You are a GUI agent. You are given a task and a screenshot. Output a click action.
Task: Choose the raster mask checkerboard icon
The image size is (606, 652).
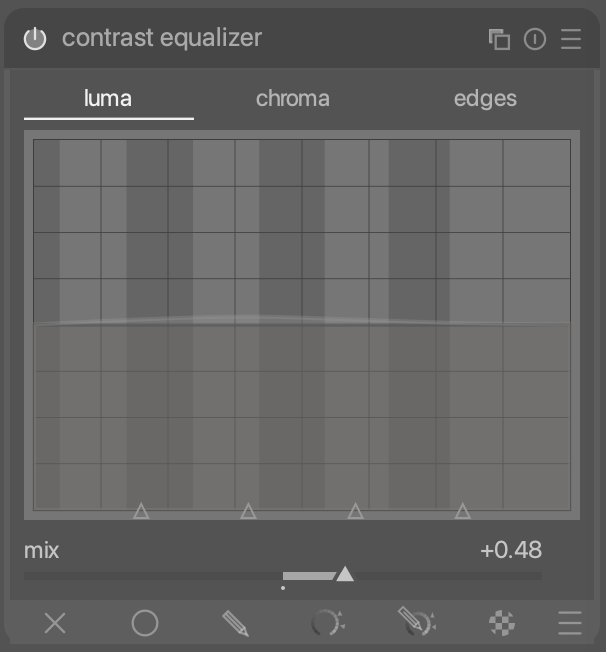click(502, 624)
